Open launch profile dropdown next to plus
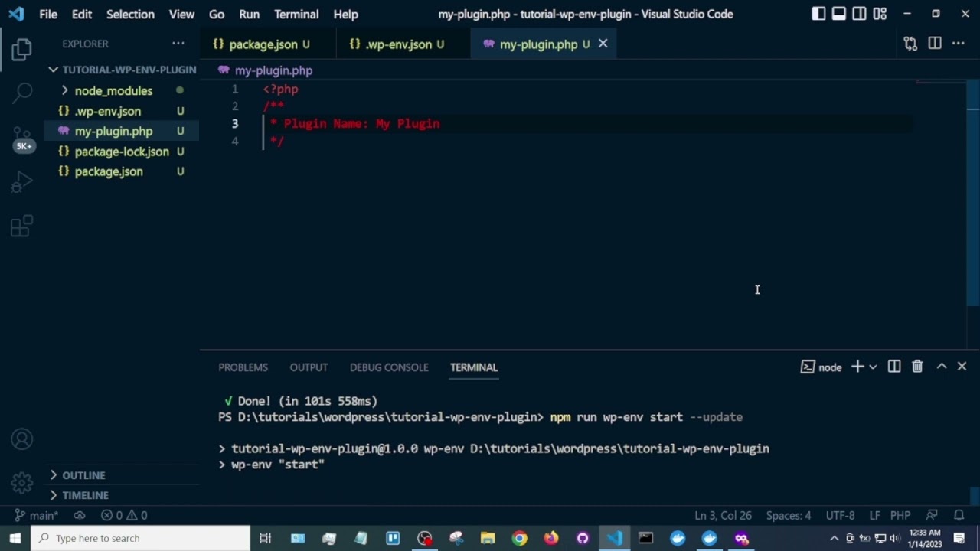The width and height of the screenshot is (980, 551). [873, 367]
